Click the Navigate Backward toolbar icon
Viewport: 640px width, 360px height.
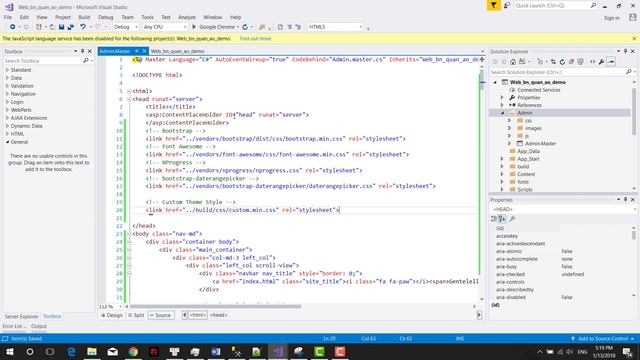[x=13, y=27]
